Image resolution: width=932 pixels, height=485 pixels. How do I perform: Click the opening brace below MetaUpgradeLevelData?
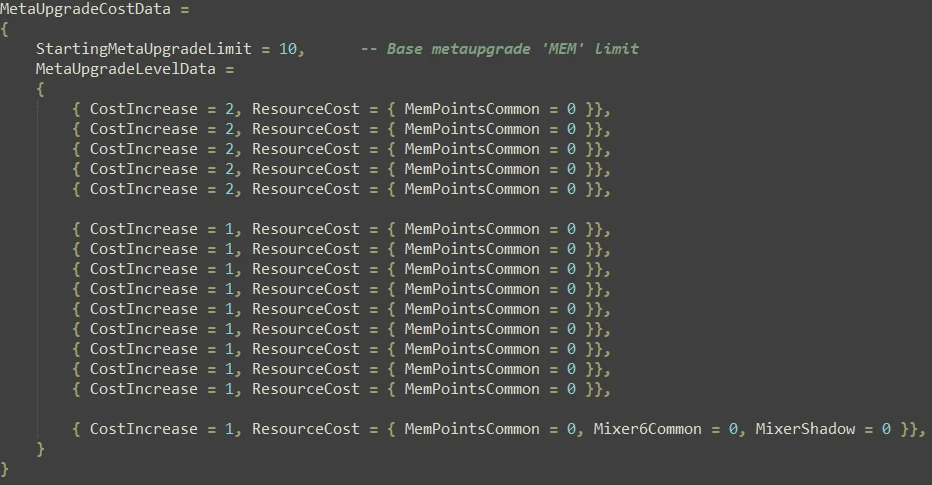click(x=40, y=89)
